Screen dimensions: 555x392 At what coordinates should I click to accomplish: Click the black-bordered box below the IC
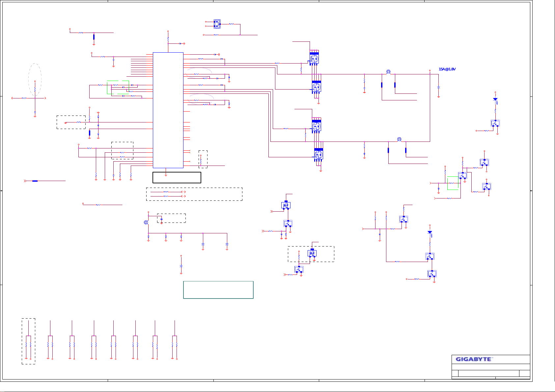click(x=177, y=177)
